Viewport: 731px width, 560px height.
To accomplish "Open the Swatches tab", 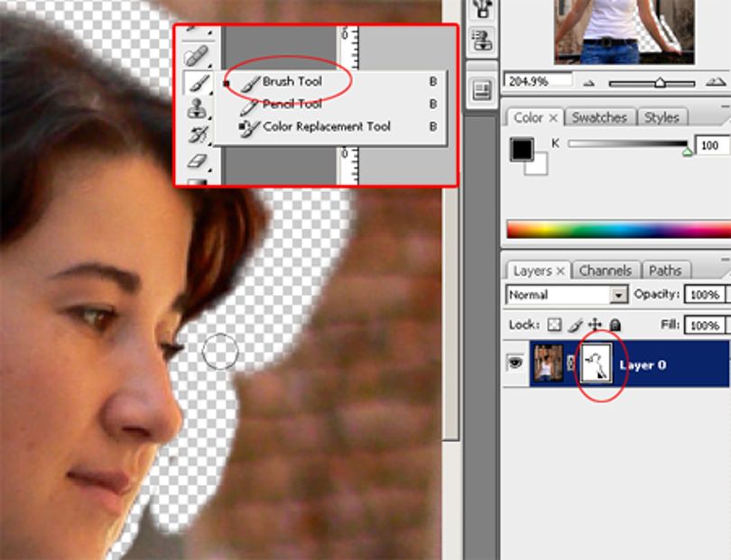I will tap(599, 117).
